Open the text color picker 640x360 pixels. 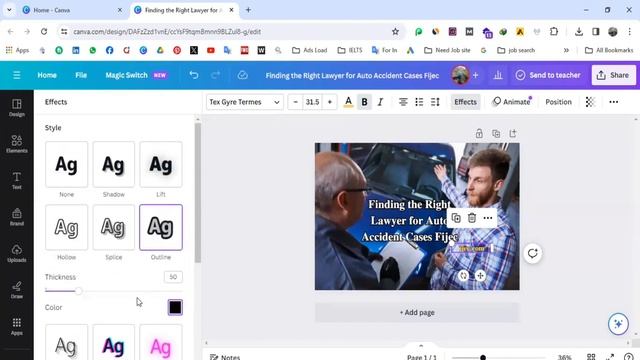(348, 102)
